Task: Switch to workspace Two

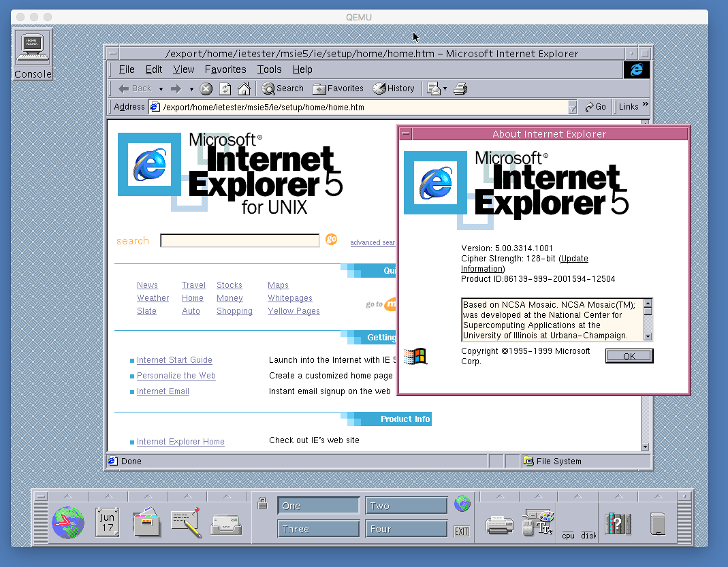Action: pos(407,506)
